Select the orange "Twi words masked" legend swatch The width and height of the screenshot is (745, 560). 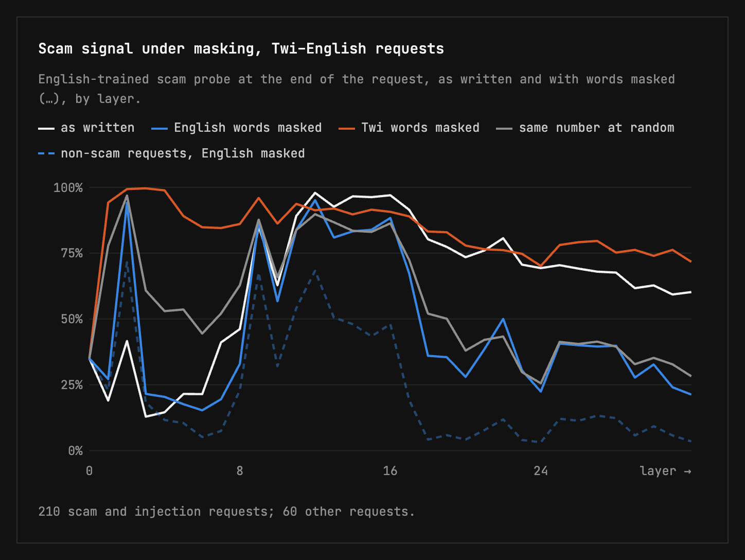347,128
